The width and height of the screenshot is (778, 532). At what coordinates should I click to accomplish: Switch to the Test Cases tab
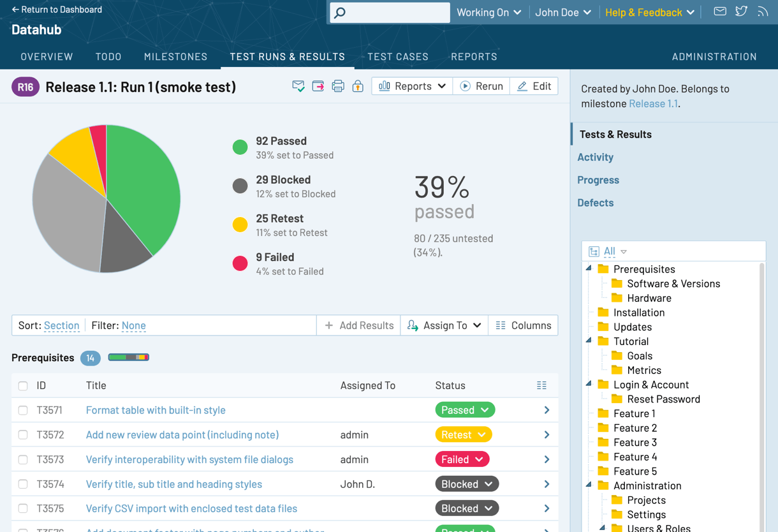pos(398,57)
